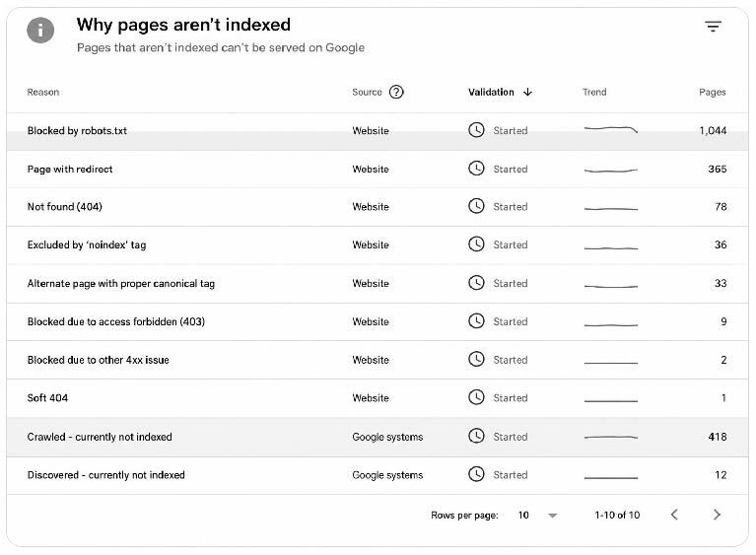The width and height of the screenshot is (756, 555).
Task: Sort by the Pages column header
Action: 712,92
